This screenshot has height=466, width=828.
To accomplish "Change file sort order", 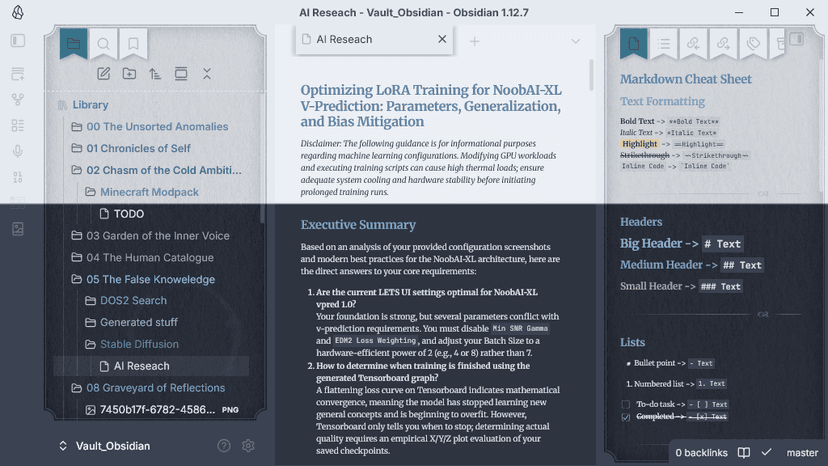I will pyautogui.click(x=155, y=74).
